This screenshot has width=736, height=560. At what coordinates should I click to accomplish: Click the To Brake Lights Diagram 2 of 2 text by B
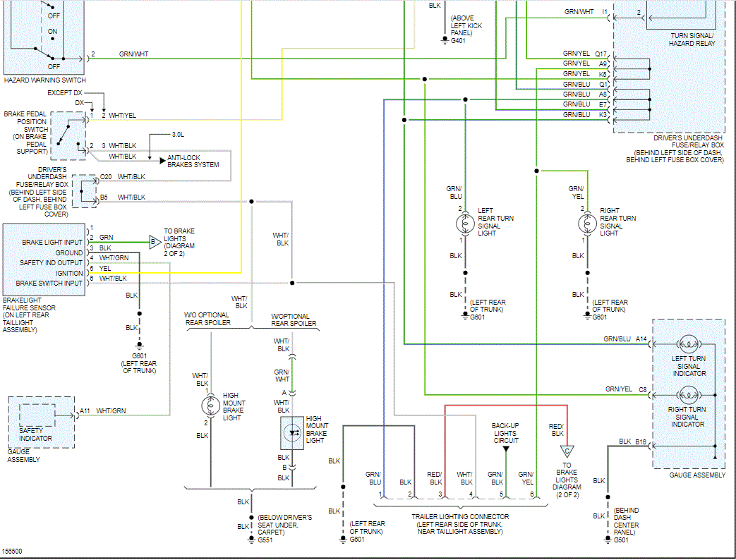click(179, 243)
